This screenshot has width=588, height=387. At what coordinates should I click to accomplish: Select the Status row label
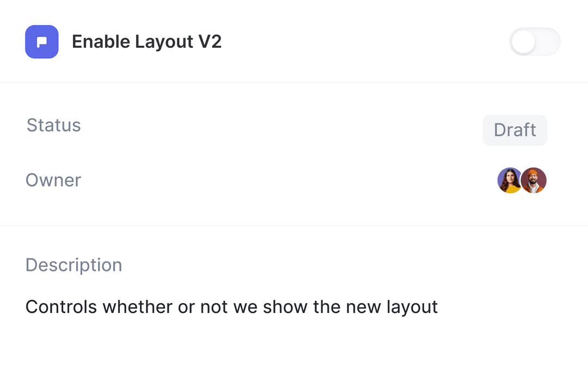pos(53,125)
